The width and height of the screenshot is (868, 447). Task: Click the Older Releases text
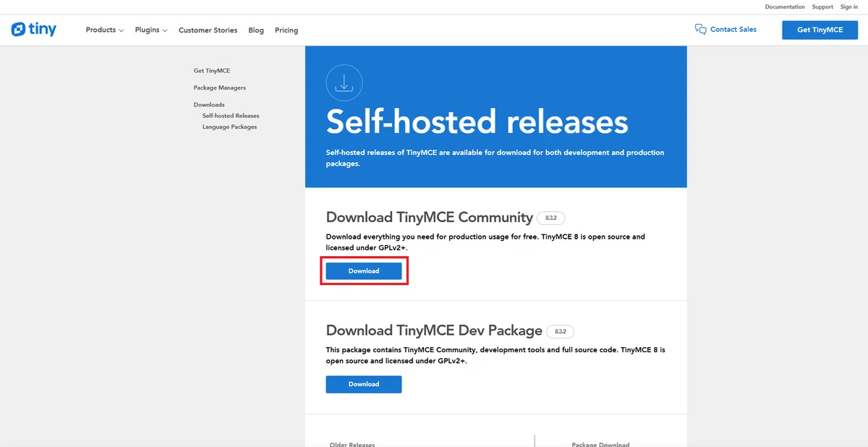click(x=352, y=444)
